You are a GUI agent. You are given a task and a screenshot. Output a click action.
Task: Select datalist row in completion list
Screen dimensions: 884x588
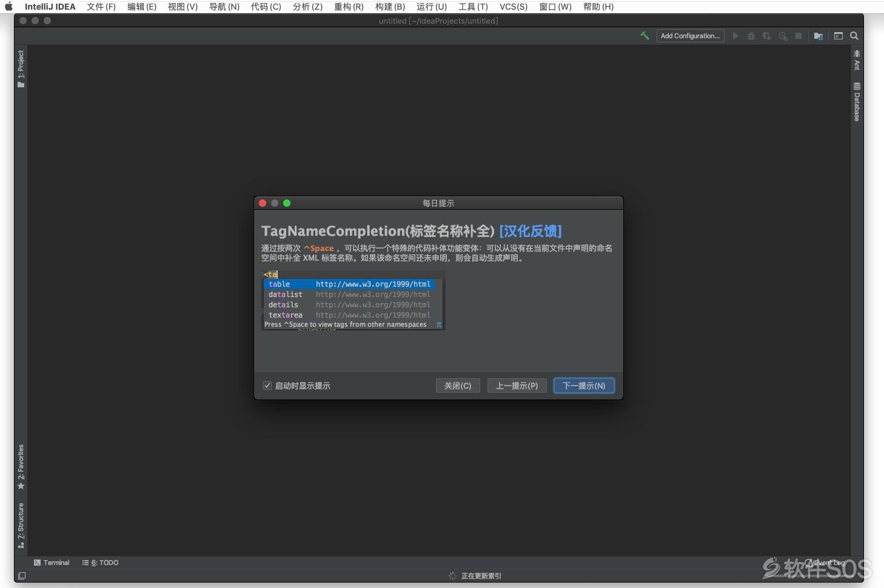(x=349, y=295)
